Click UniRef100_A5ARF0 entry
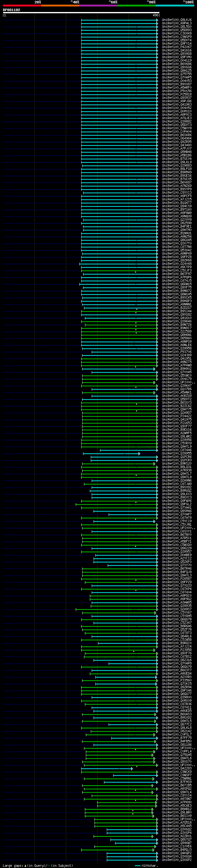This screenshot has width=197, height=868. pyautogui.click(x=176, y=88)
